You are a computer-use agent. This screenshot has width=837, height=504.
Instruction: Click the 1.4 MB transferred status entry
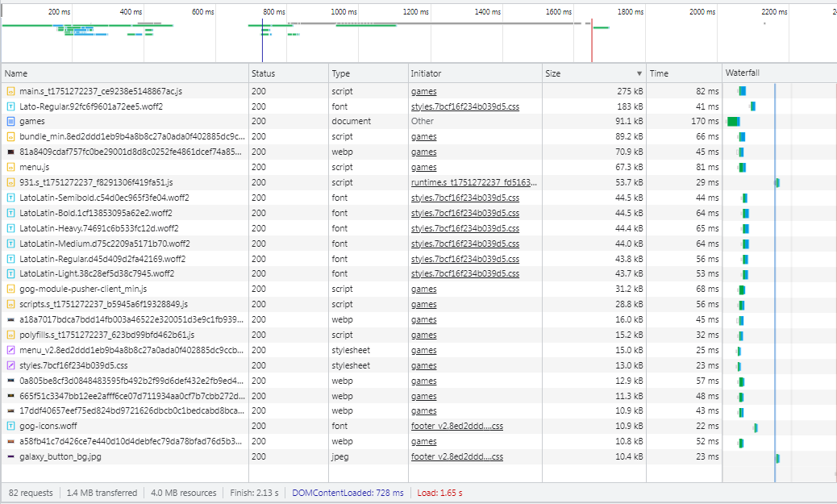pyautogui.click(x=102, y=493)
